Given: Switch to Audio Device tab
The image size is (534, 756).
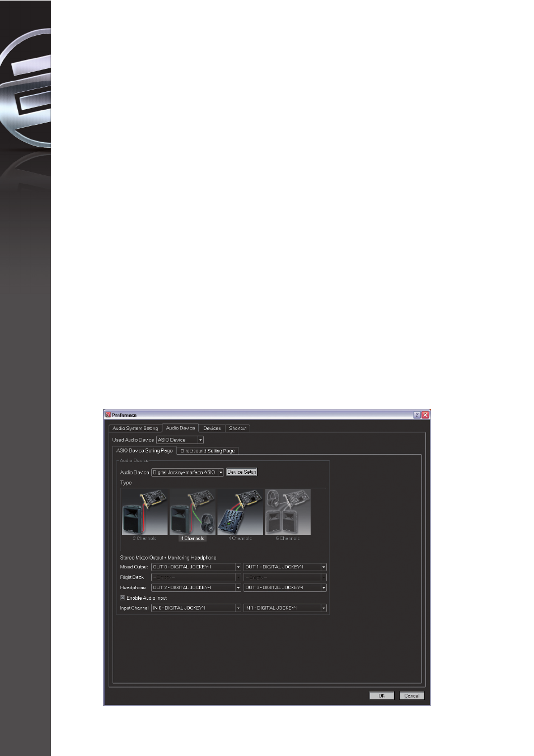Looking at the screenshot, I should [x=181, y=428].
